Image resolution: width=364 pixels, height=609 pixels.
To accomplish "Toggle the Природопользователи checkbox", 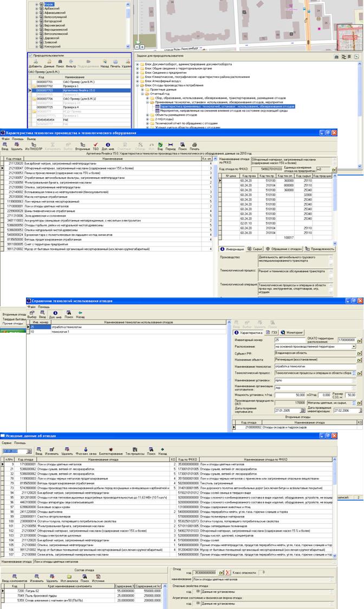I will point(30,55).
